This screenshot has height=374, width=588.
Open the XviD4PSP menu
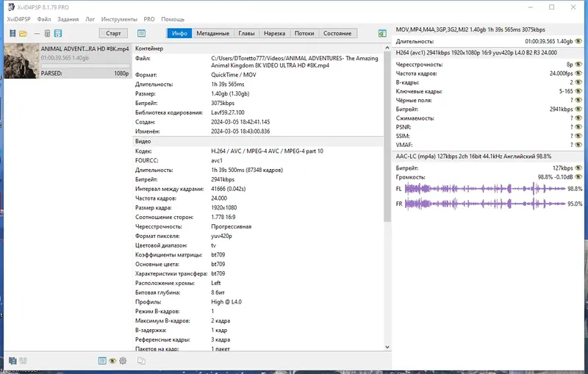19,19
